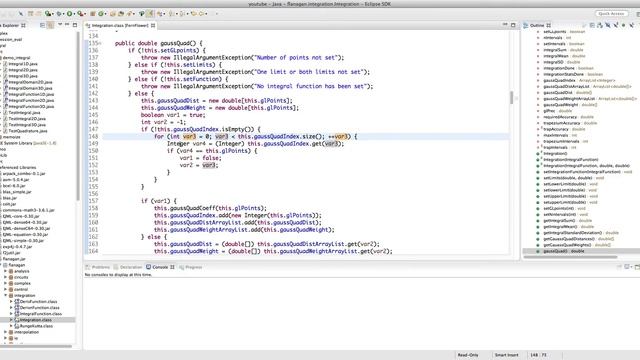Toggle code folding at line 135
Image resolution: width=640 pixels, height=360 pixels.
click(100, 43)
